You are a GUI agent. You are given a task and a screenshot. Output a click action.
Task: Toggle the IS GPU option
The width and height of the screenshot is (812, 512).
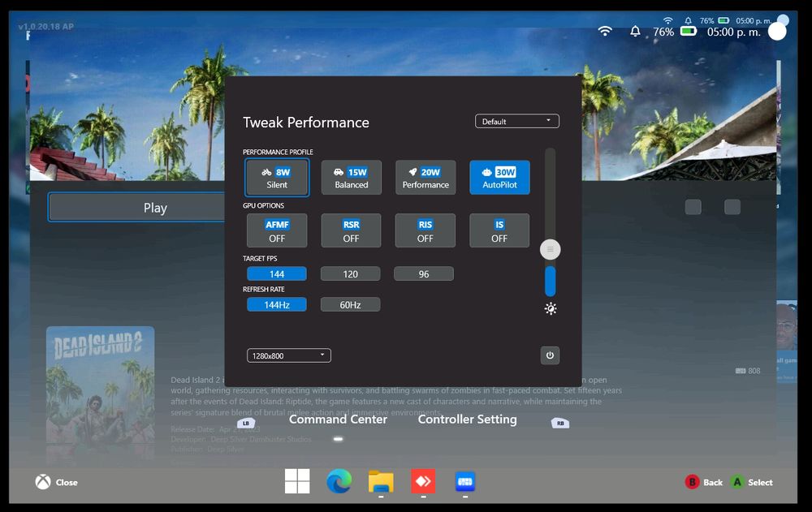click(x=499, y=230)
